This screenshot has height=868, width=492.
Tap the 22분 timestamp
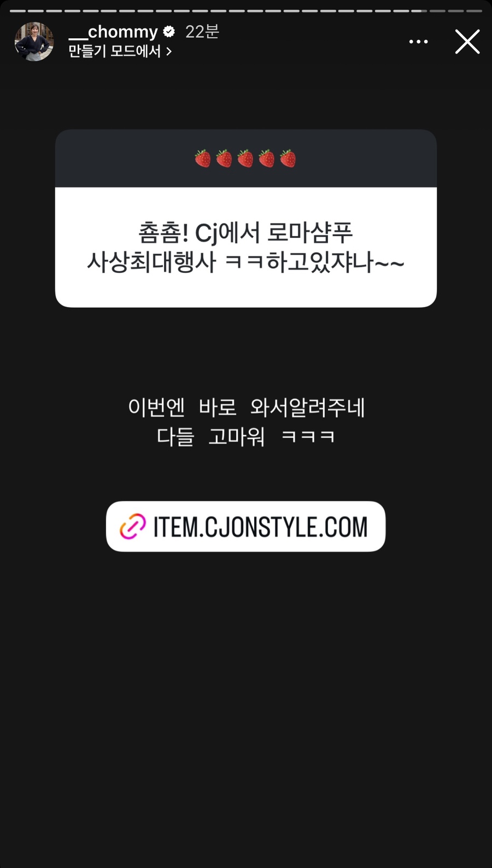[202, 32]
